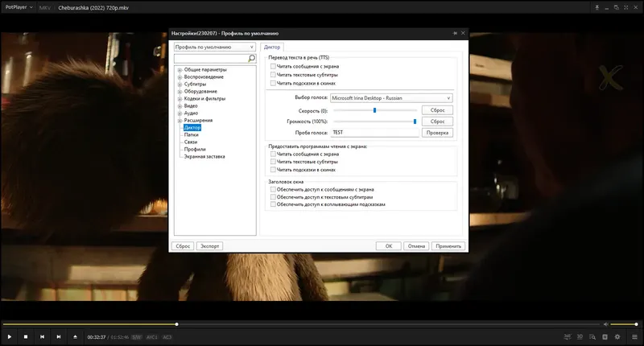The height and width of the screenshot is (346, 644).
Task: Click the Play button in player controls
Action: tap(9, 336)
